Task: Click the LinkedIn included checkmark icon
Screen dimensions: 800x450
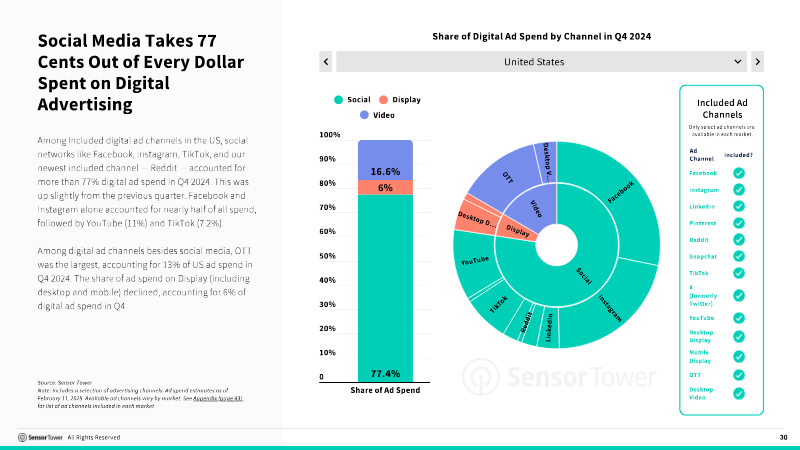Action: click(x=738, y=206)
